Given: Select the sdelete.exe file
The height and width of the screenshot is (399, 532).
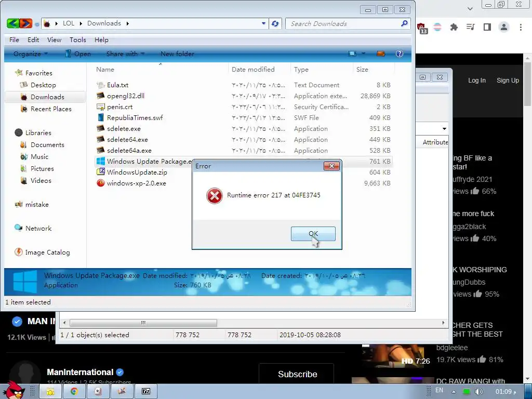Looking at the screenshot, I should coord(124,129).
